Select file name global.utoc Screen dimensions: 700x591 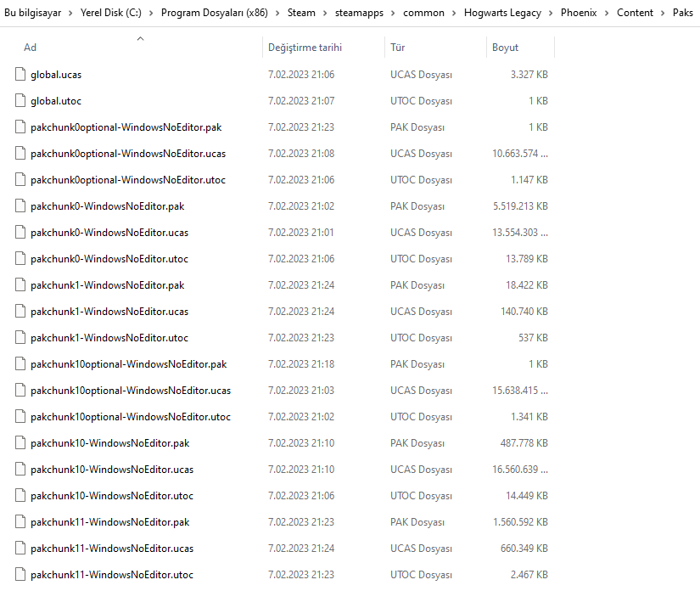(56, 101)
